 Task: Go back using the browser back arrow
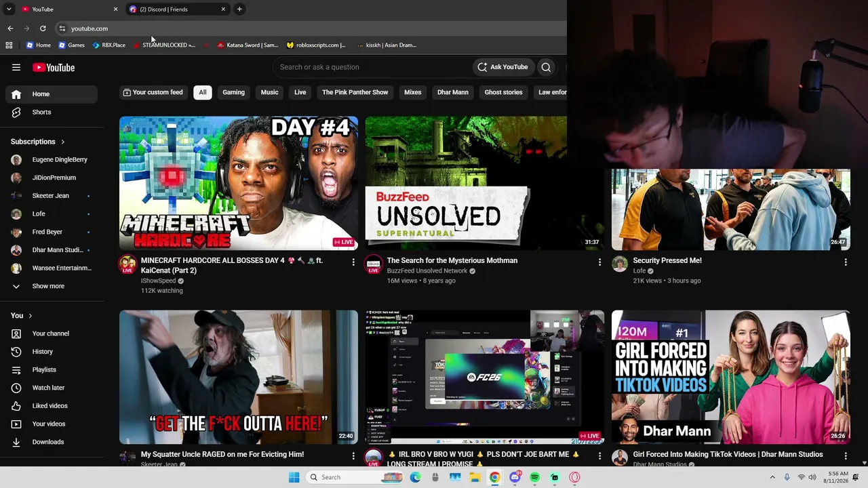coord(10,28)
